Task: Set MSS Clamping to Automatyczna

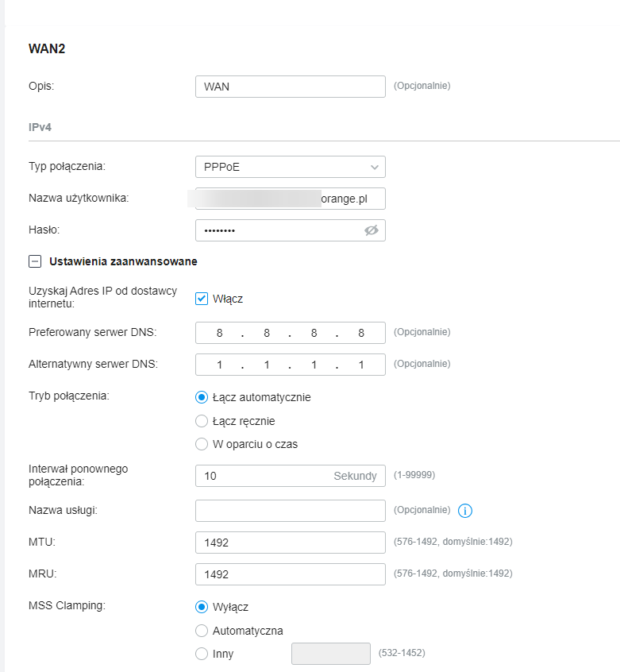Action: tap(202, 631)
